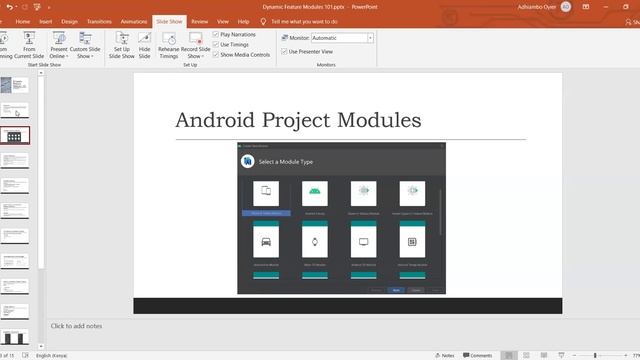Click zoom out minus button
640x360 pixels.
pos(574,356)
